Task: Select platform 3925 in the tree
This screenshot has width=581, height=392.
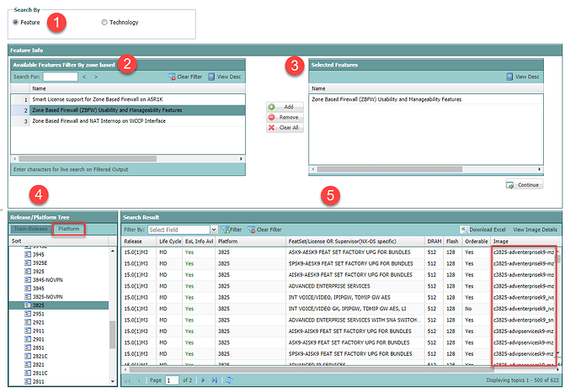Action: point(38,272)
